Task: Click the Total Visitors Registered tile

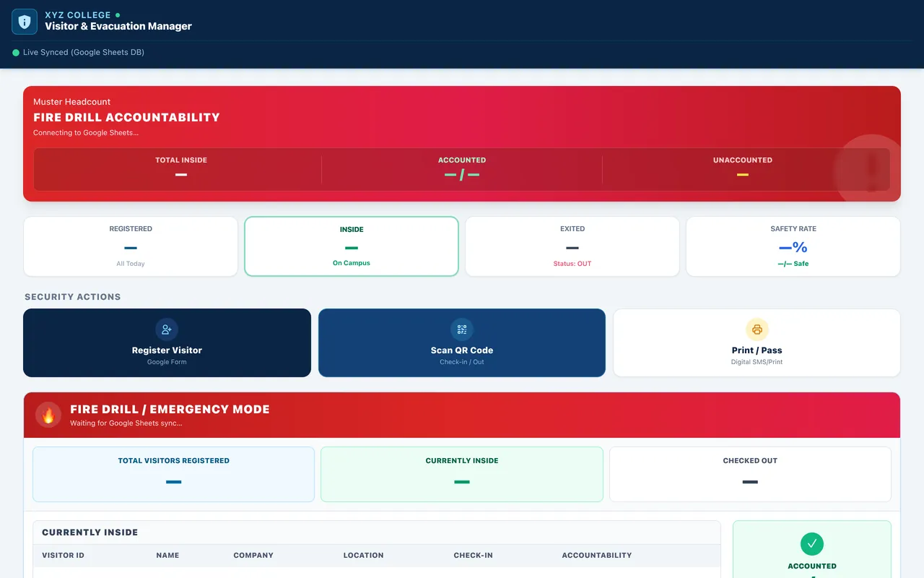Action: coord(173,474)
